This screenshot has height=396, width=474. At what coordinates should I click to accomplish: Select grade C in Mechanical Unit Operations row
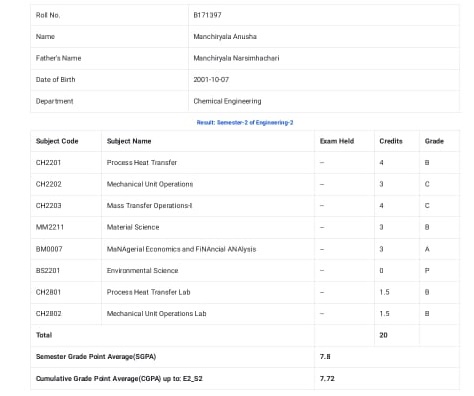pos(427,184)
